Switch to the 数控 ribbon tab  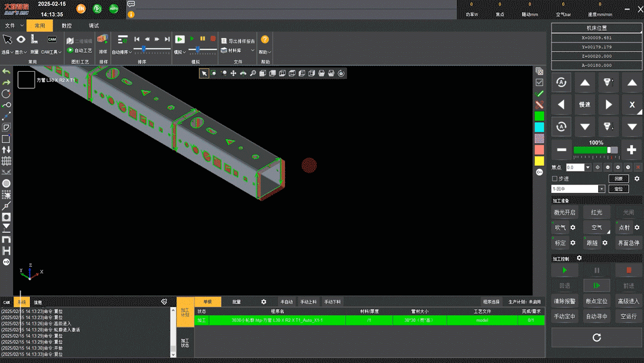(66, 26)
